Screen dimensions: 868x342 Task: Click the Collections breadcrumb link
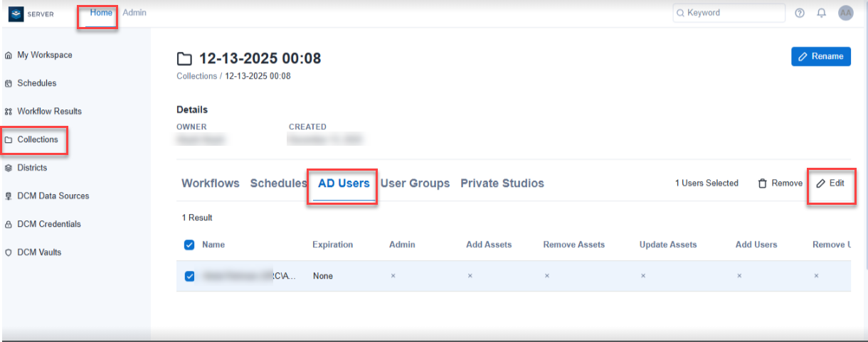196,76
